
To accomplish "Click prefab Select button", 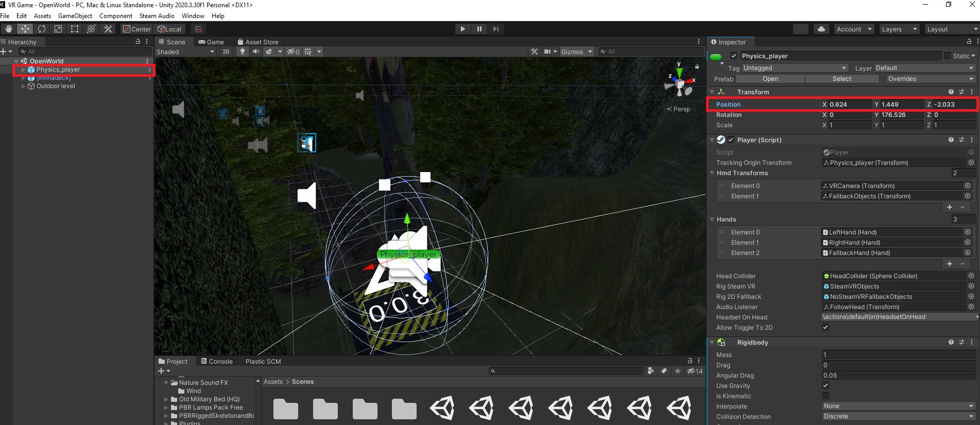I will pos(842,79).
